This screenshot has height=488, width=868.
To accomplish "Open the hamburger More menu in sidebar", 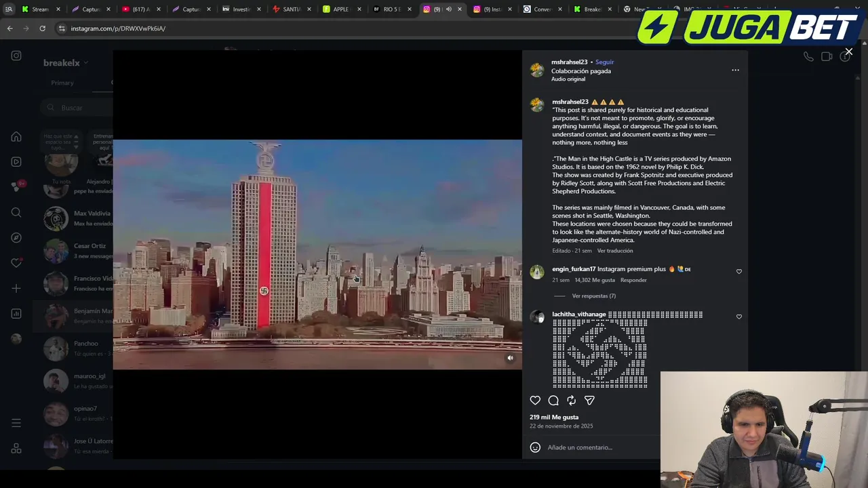I will coord(16,424).
